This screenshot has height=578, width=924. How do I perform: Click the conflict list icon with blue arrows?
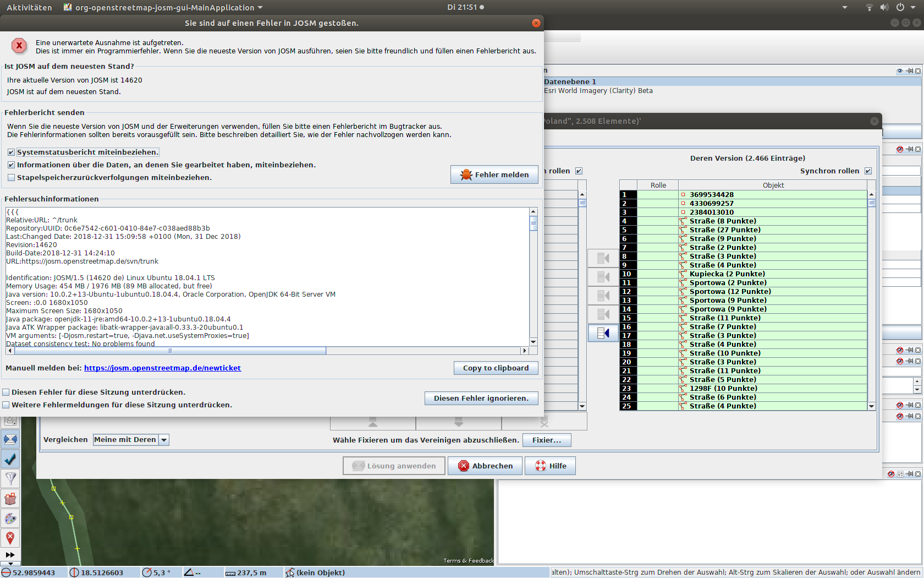(x=10, y=439)
